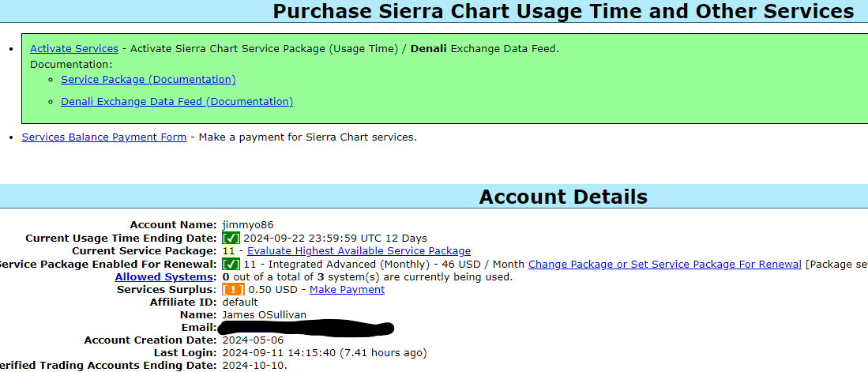Click the green checkmark beside renewal package
Image resolution: width=868 pixels, height=372 pixels.
click(x=231, y=264)
